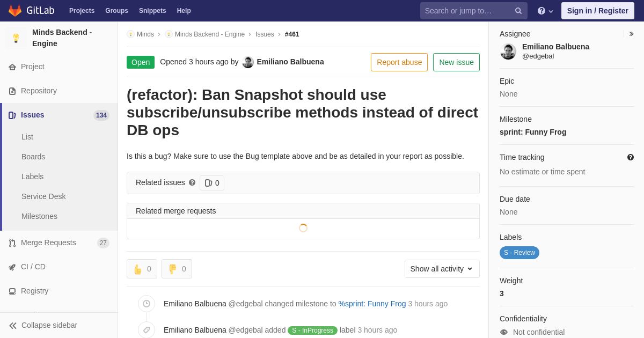The height and width of the screenshot is (338, 644).
Task: Open the Labels submenu item
Action: pos(33,177)
